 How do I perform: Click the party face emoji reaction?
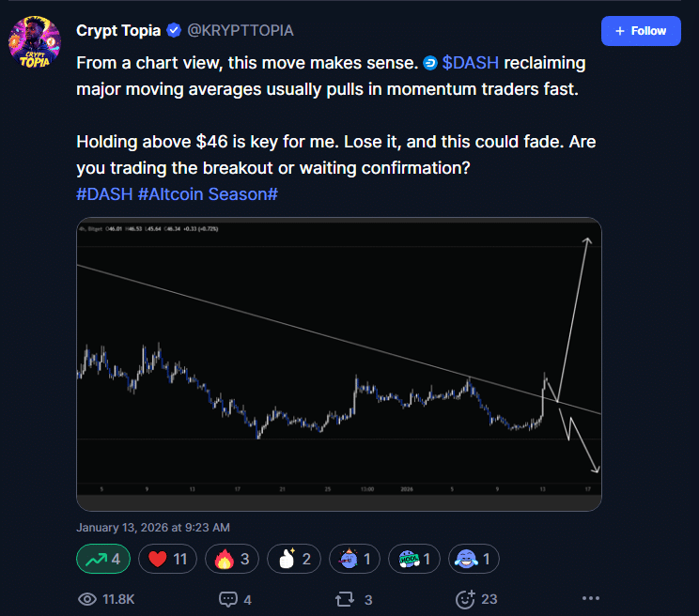point(354,560)
